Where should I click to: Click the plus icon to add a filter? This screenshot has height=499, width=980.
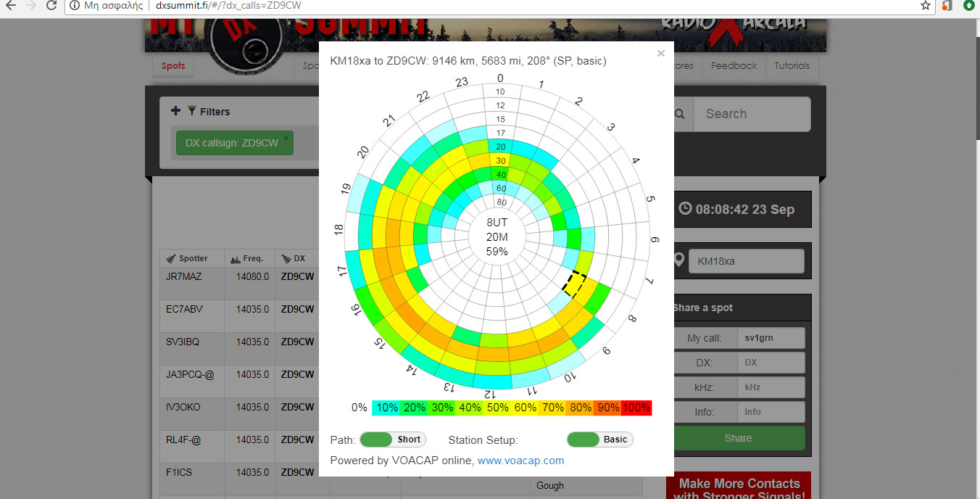176,110
